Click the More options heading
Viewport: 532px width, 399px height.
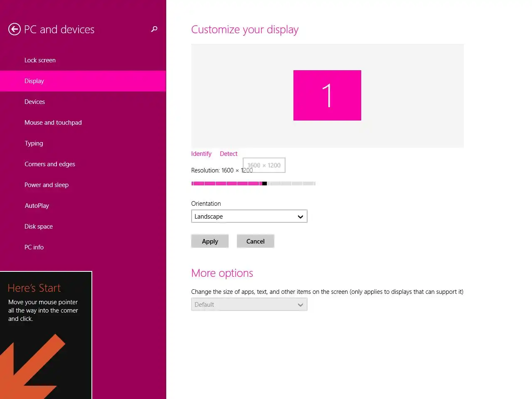pyautogui.click(x=222, y=273)
